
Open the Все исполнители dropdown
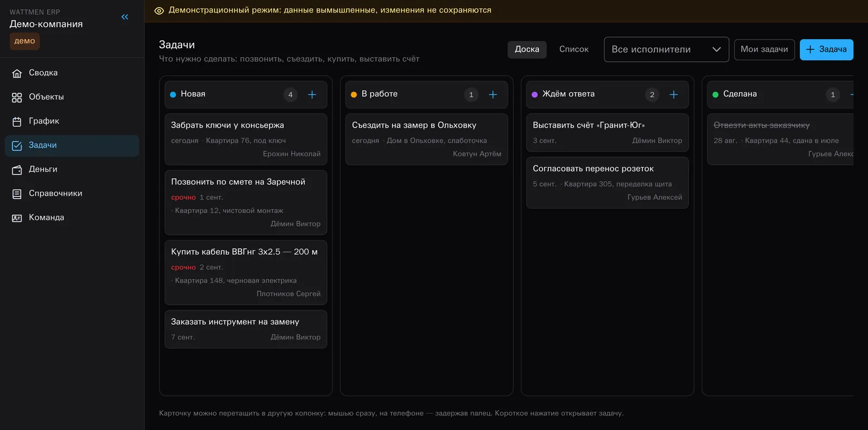pyautogui.click(x=666, y=49)
